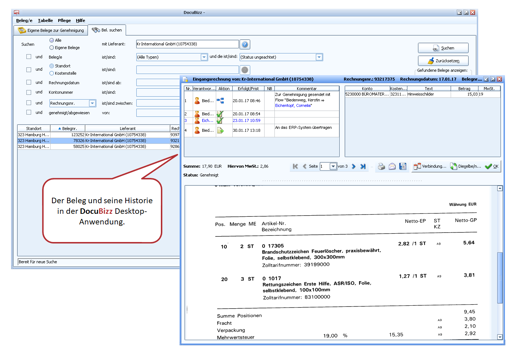This screenshot has height=361, width=516.
Task: Jump to last invoice page
Action: pos(363,166)
